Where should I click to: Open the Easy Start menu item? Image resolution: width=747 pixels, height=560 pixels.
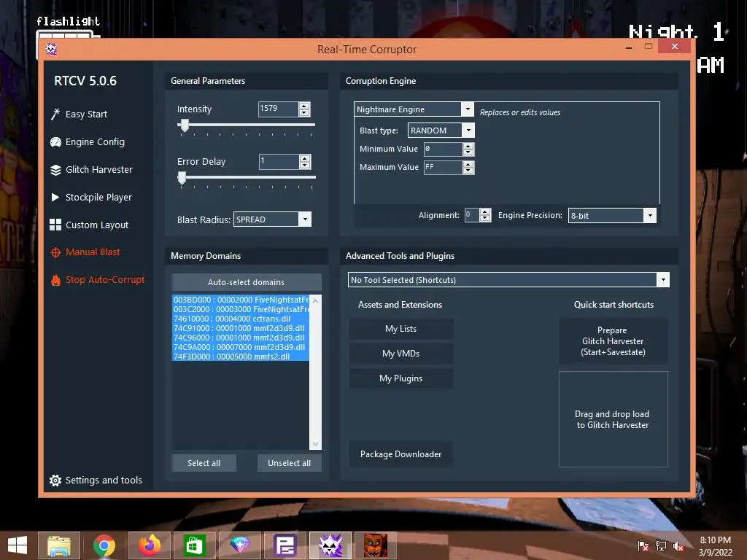point(86,114)
